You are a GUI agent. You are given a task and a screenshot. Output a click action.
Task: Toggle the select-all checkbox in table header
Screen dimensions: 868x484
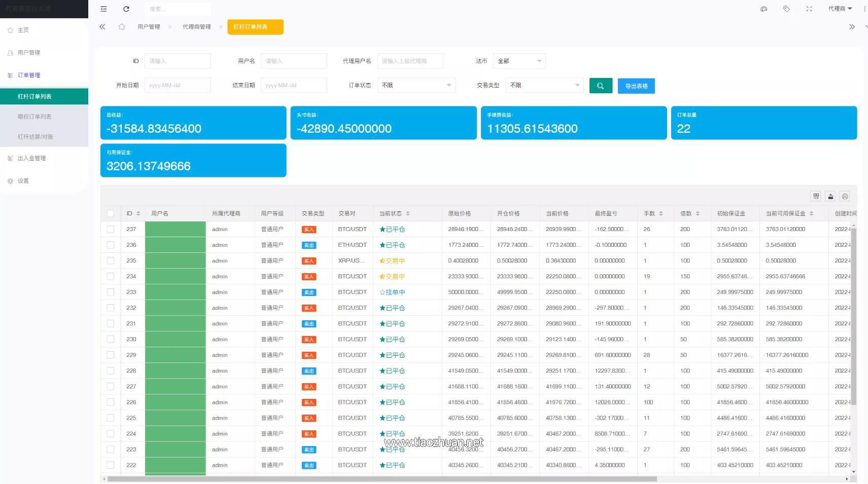[111, 213]
